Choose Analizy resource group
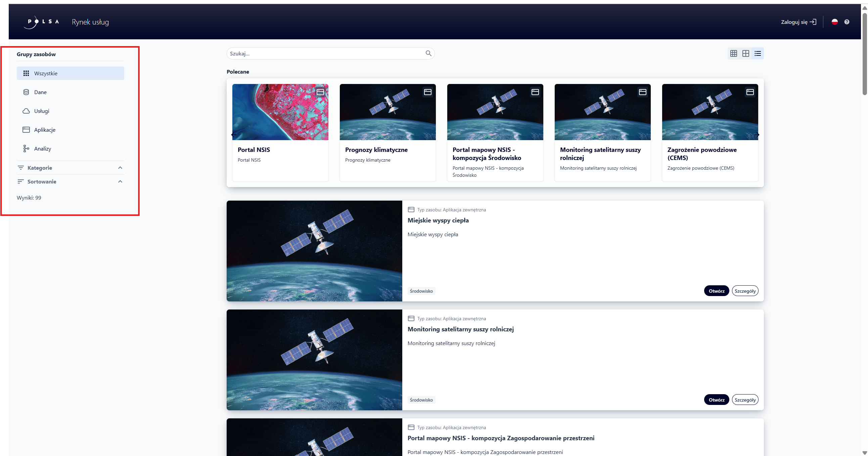 [x=42, y=149]
